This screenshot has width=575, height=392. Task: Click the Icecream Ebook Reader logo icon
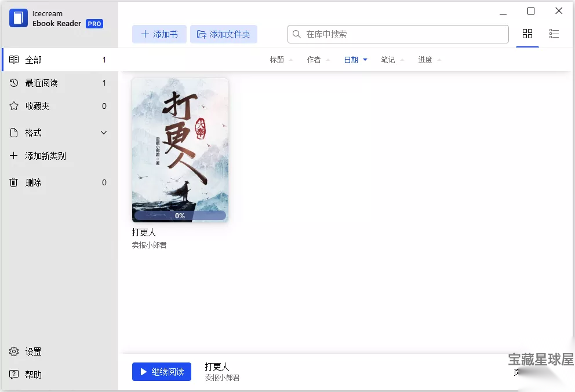(x=19, y=18)
